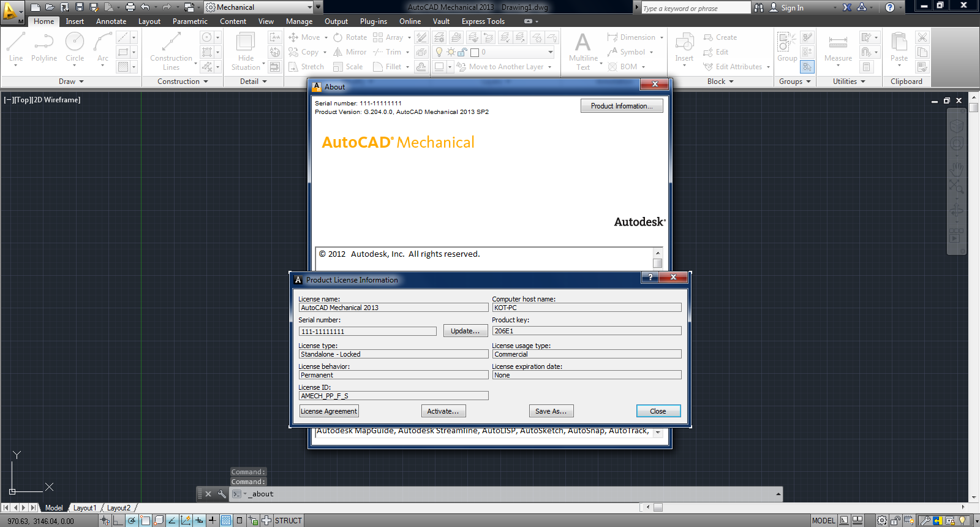Click the Insert block icon
Screen dimensions: 980x527
point(684,48)
